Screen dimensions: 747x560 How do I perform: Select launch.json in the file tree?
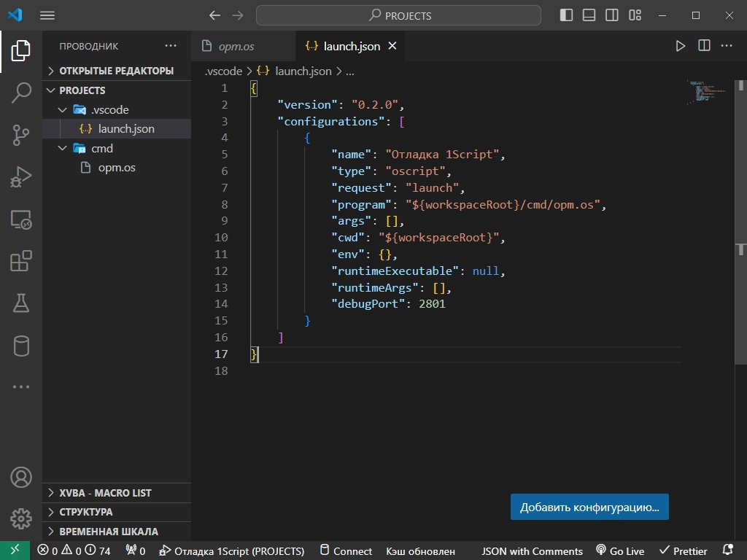pos(117,129)
